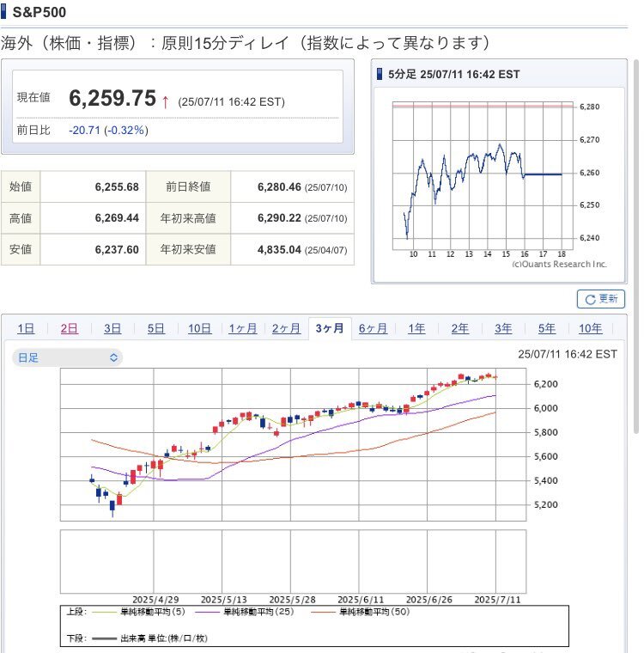Viewport: 644px width, 653px height.
Task: Switch to the 3年 chart tab
Action: pyautogui.click(x=503, y=328)
